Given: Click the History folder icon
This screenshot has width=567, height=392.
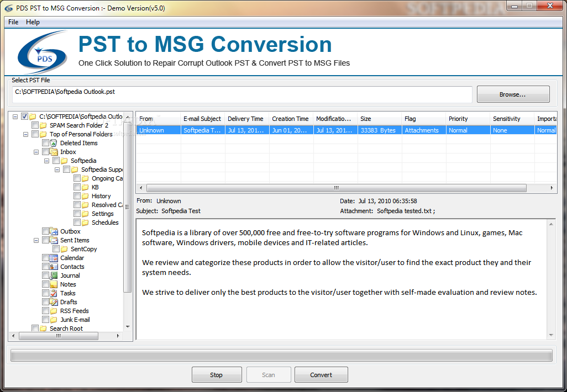Looking at the screenshot, I should click(x=85, y=196).
